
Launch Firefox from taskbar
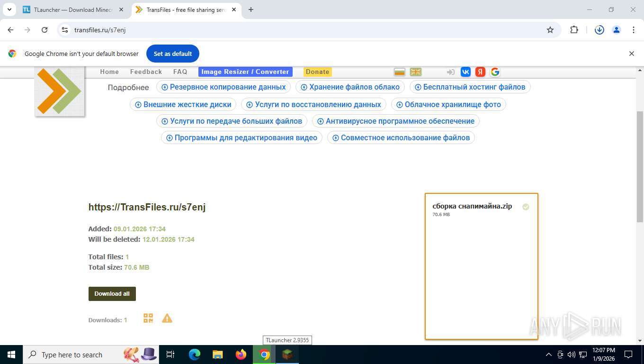click(x=241, y=355)
